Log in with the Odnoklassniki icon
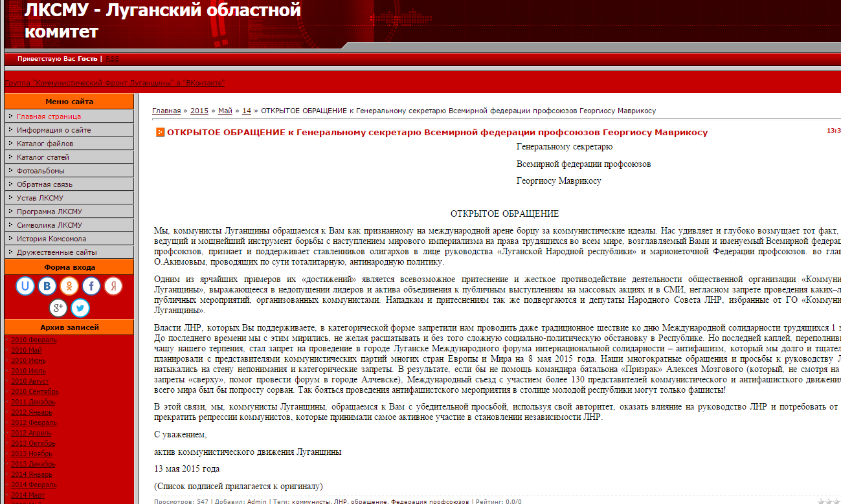This screenshot has height=504, width=841. [69, 286]
